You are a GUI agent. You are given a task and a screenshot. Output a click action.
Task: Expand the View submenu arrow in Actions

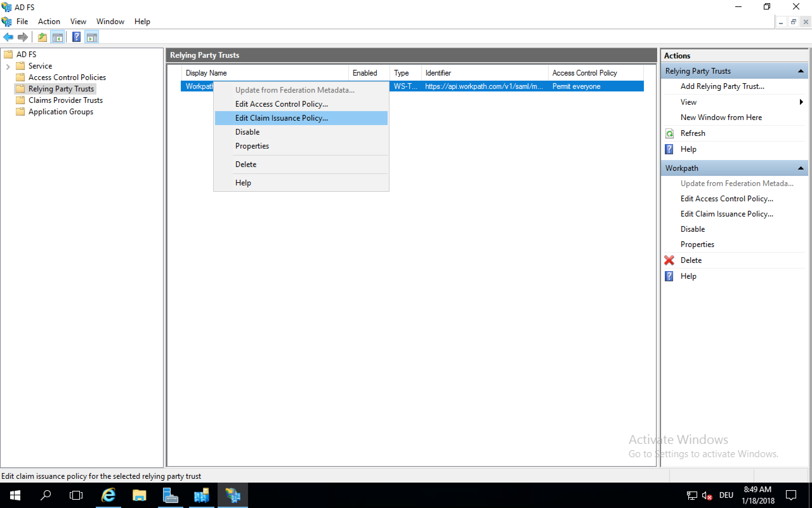point(801,102)
